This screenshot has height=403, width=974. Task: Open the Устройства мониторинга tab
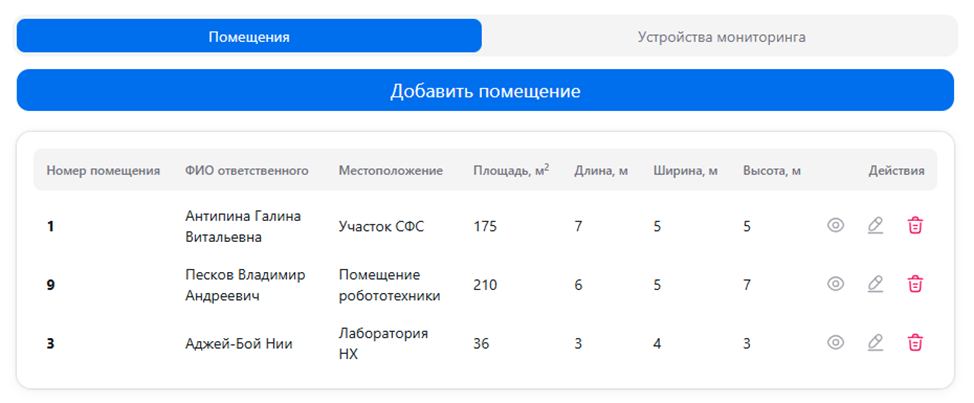click(721, 37)
